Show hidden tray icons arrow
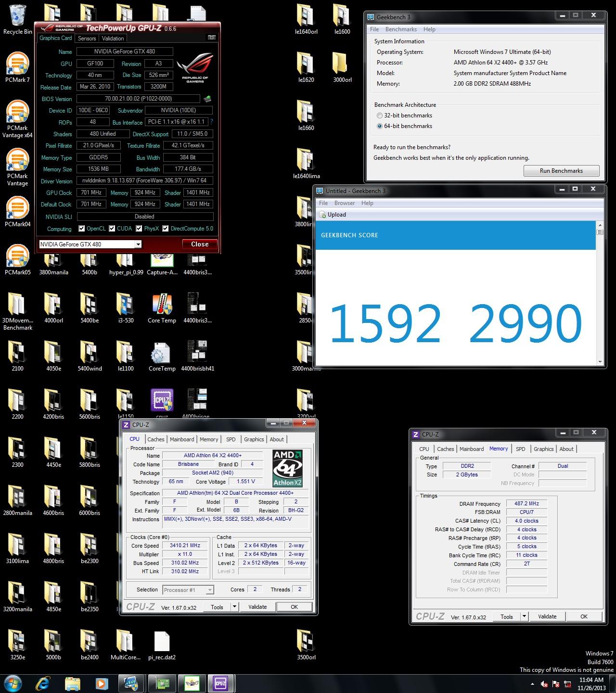The image size is (616, 693). [532, 684]
